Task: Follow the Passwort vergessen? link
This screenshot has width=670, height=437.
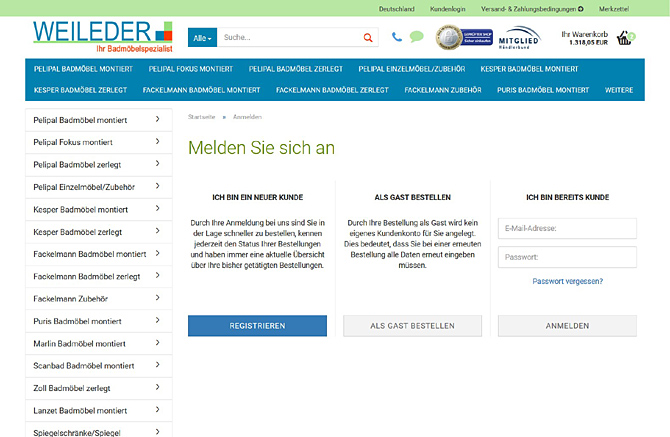Action: pos(567,281)
